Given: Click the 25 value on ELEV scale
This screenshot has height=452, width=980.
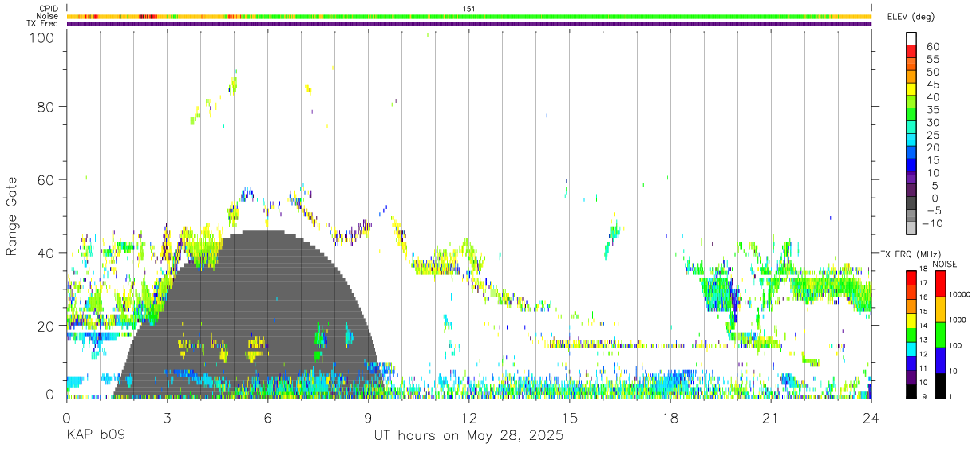Looking at the screenshot, I should pos(933,135).
